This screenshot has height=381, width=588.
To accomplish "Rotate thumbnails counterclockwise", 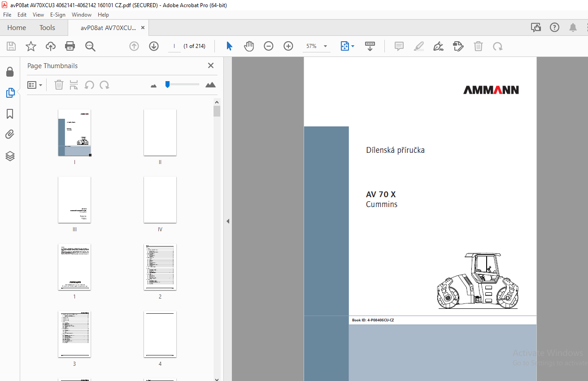I will pyautogui.click(x=89, y=85).
